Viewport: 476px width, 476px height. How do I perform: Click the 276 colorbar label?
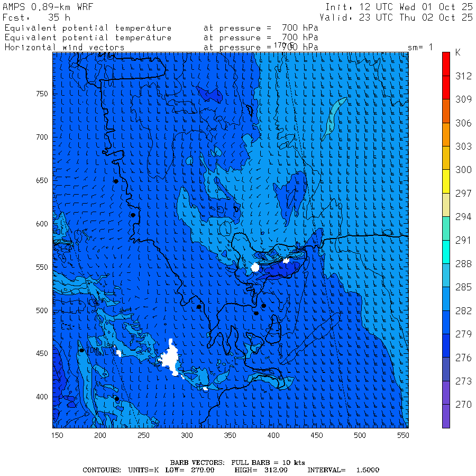(463, 358)
